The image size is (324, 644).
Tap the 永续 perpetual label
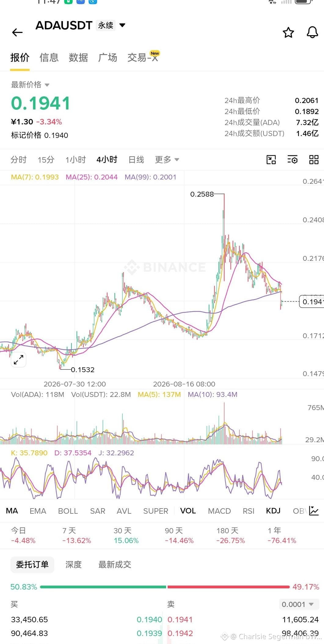(106, 25)
